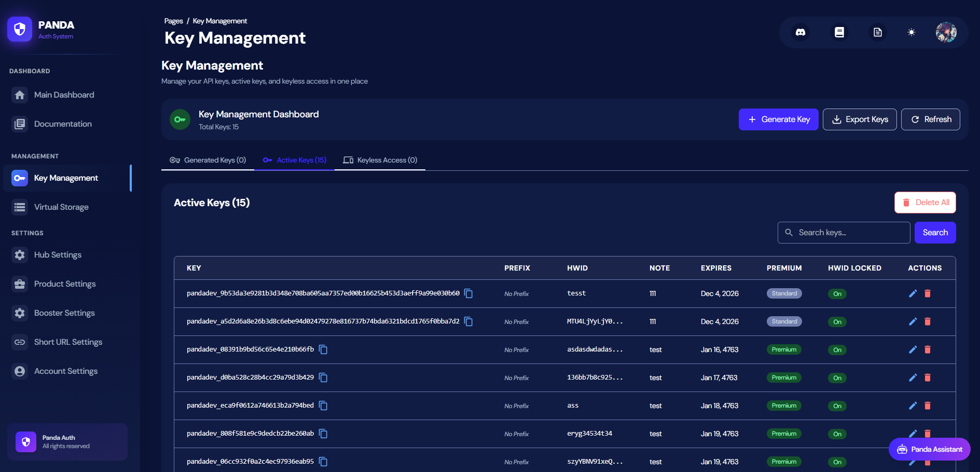Edit the key with HWID 'tesst'

point(913,293)
